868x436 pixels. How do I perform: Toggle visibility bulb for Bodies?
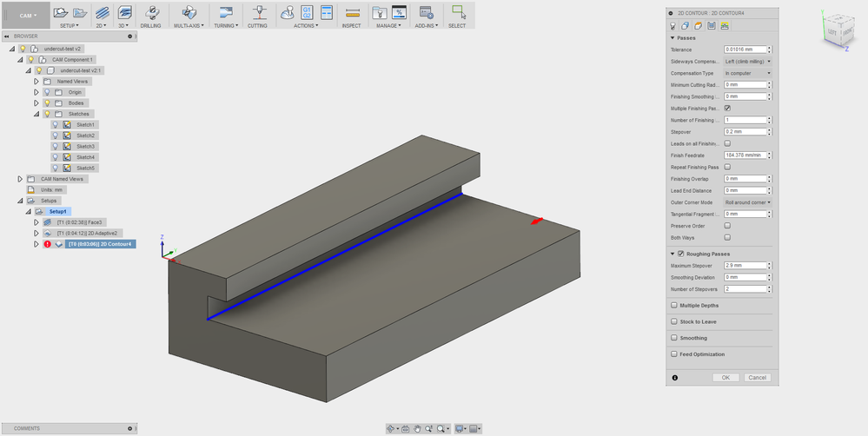[47, 102]
